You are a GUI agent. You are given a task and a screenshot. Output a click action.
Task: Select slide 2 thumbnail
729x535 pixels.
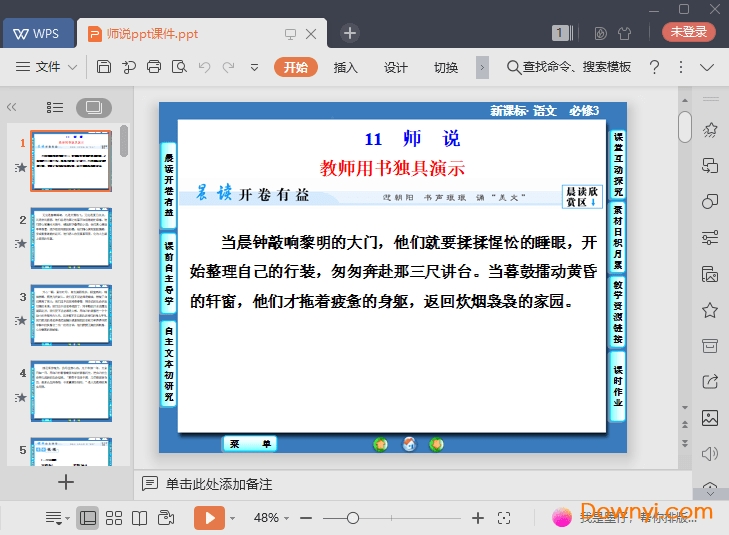[71, 238]
